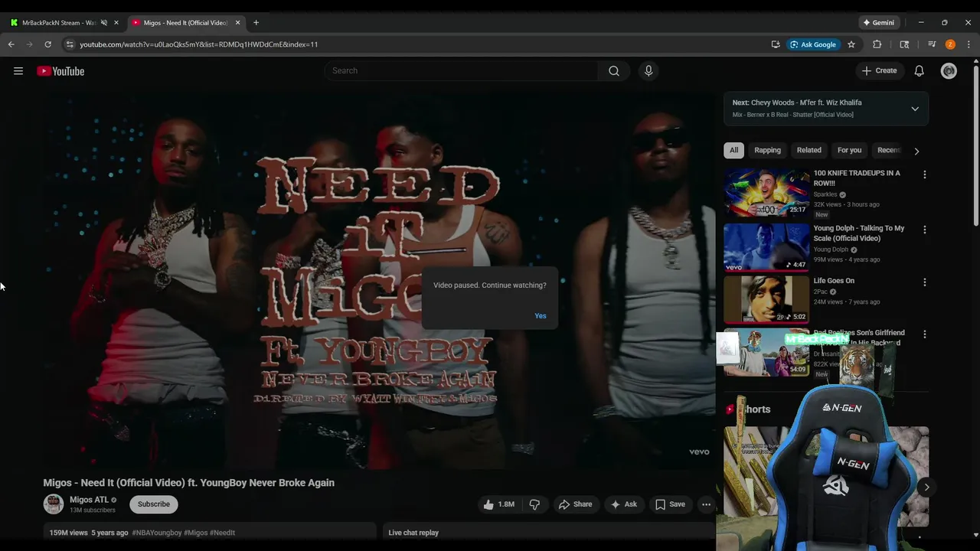Click the search magnifier button
The image size is (980, 551).
pos(614,70)
